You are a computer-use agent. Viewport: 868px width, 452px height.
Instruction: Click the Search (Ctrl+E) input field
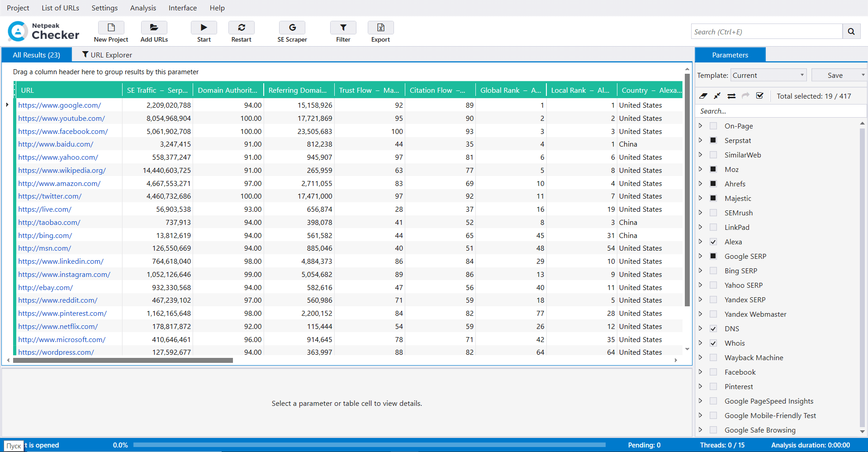(x=767, y=32)
